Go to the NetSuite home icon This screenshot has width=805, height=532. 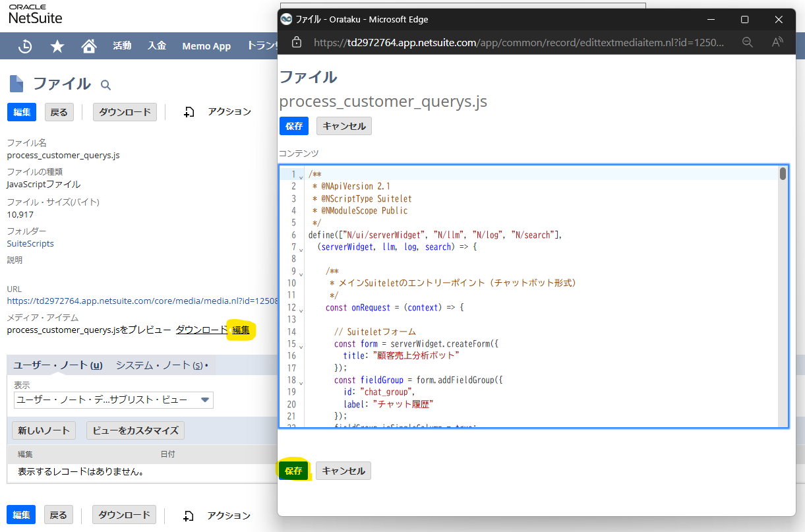click(89, 46)
